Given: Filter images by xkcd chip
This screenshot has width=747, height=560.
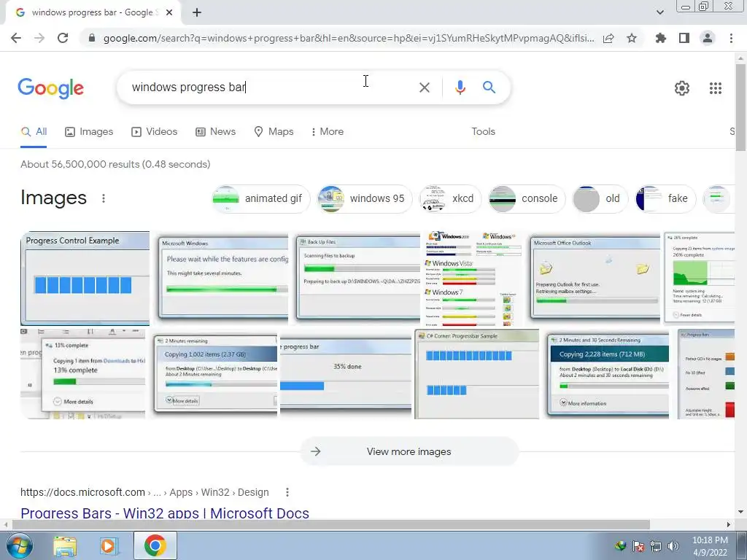Looking at the screenshot, I should (450, 198).
